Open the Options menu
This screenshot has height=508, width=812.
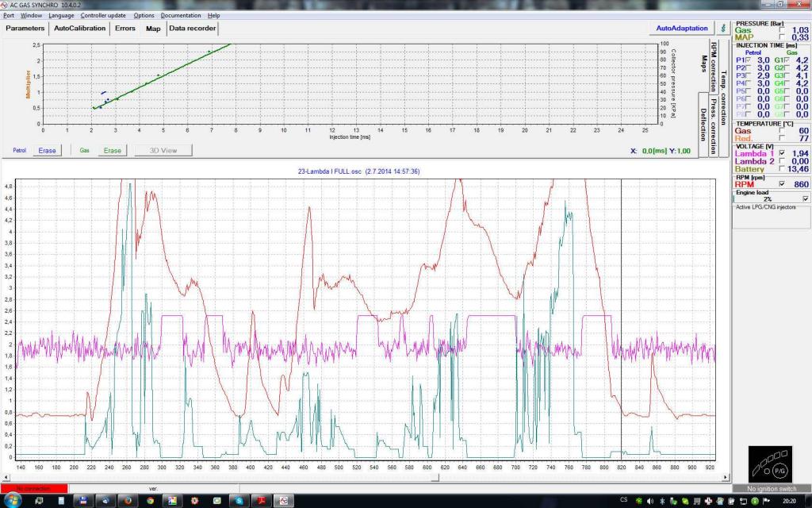click(x=144, y=15)
